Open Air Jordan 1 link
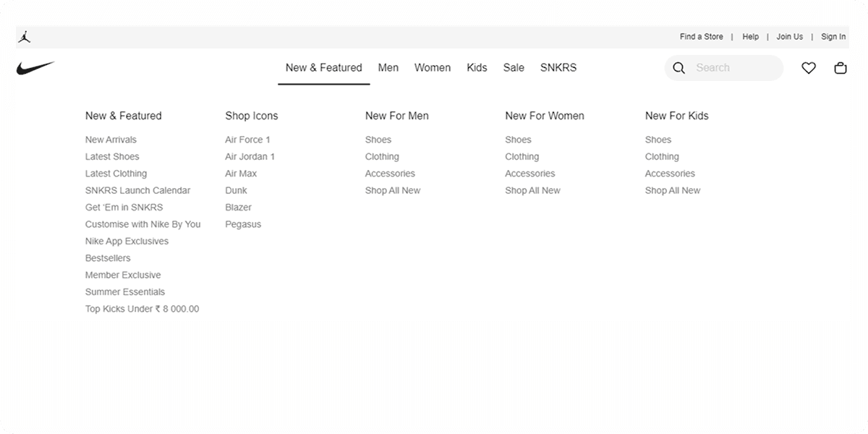The height and width of the screenshot is (434, 868). [x=250, y=156]
